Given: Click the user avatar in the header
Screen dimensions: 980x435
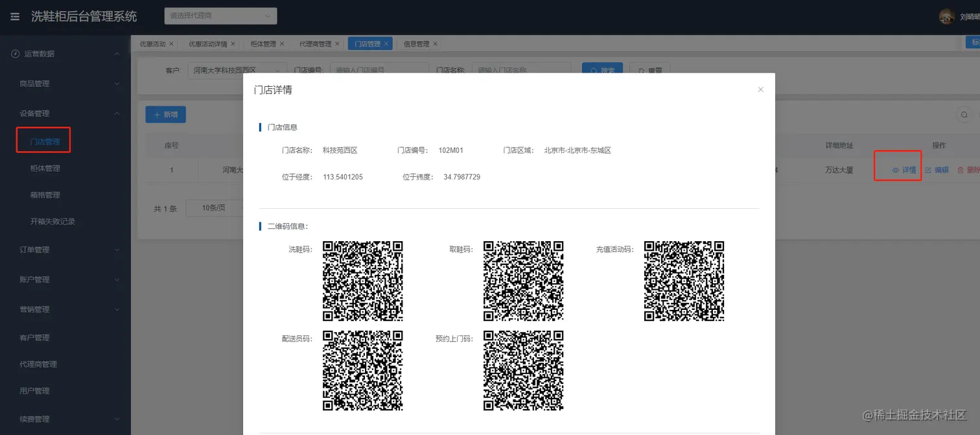Looking at the screenshot, I should (946, 16).
